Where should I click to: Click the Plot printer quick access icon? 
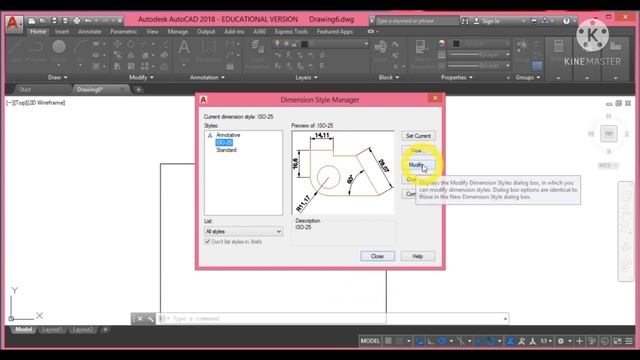[76, 20]
